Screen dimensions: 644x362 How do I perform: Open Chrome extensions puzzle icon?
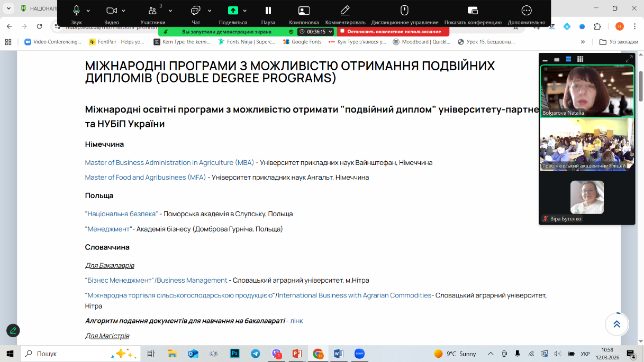coord(597,26)
